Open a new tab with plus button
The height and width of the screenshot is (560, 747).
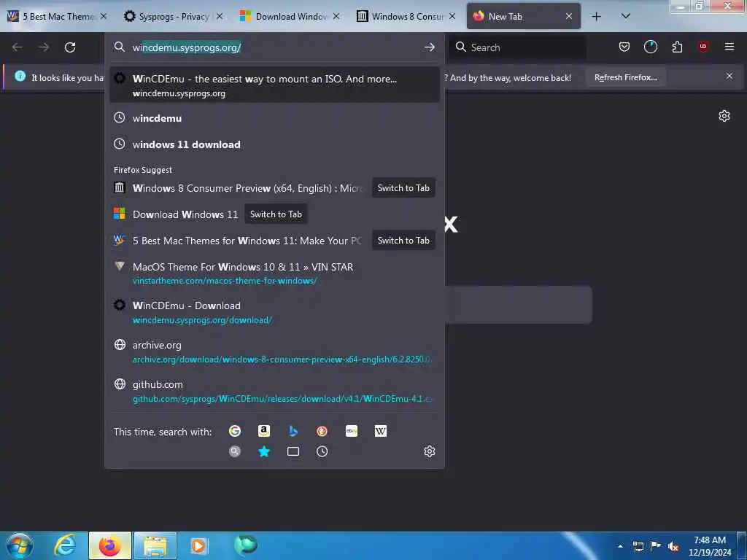point(596,17)
